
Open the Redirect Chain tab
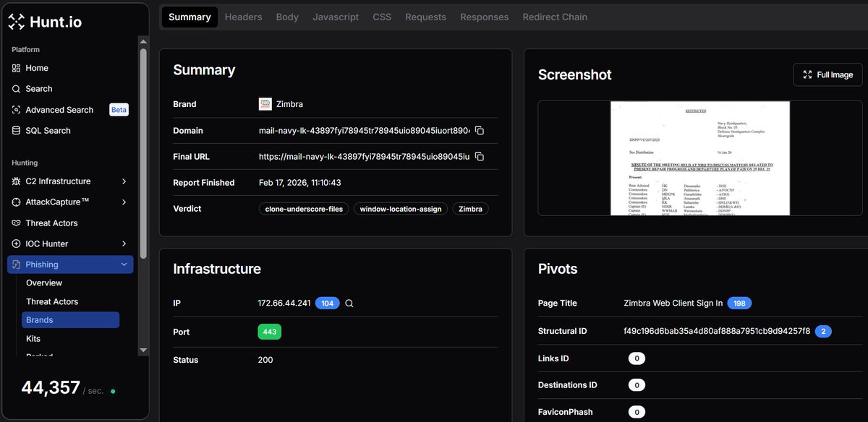click(x=555, y=17)
